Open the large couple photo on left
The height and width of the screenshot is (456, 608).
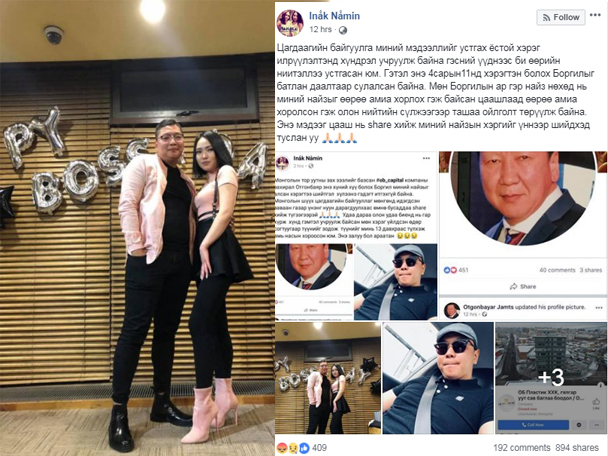point(137,228)
